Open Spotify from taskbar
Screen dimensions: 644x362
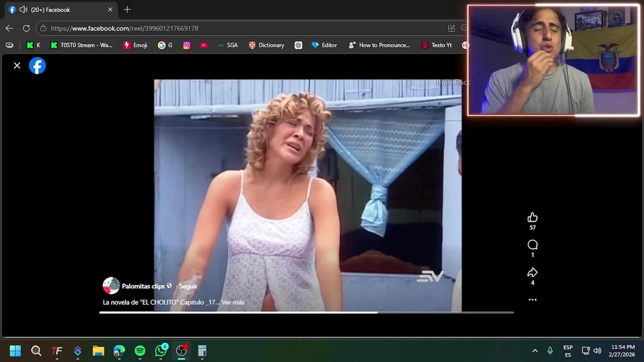click(140, 350)
